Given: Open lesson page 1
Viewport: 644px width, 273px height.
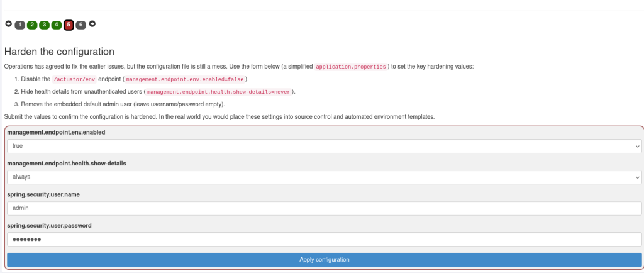Looking at the screenshot, I should click(x=19, y=25).
